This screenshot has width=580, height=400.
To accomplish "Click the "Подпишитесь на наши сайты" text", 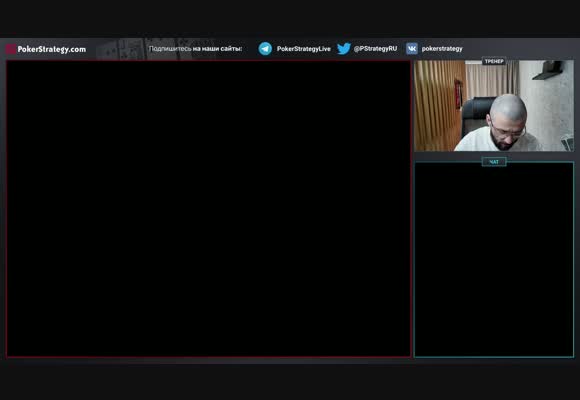I will [195, 49].
